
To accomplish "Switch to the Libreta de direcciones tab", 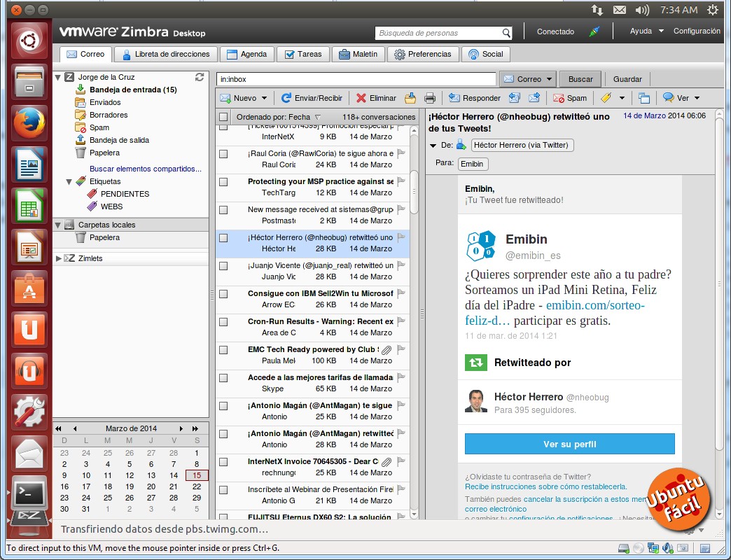I will [x=166, y=54].
